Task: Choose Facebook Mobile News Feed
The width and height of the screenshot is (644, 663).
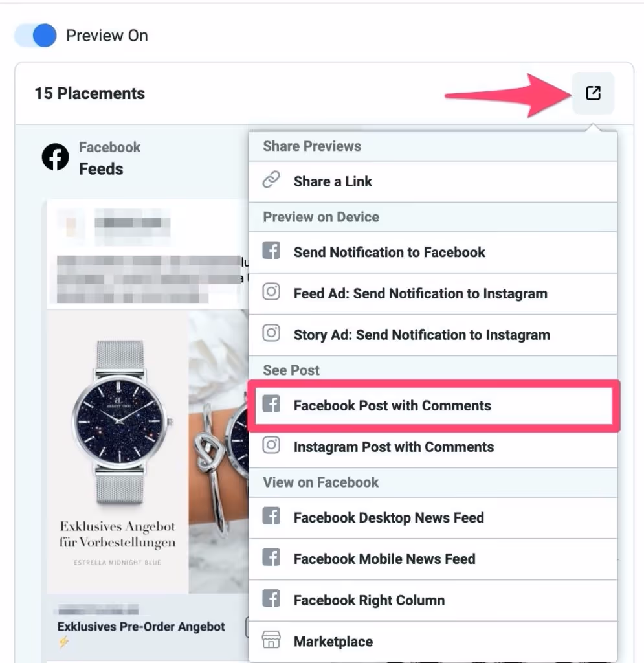Action: click(x=433, y=559)
